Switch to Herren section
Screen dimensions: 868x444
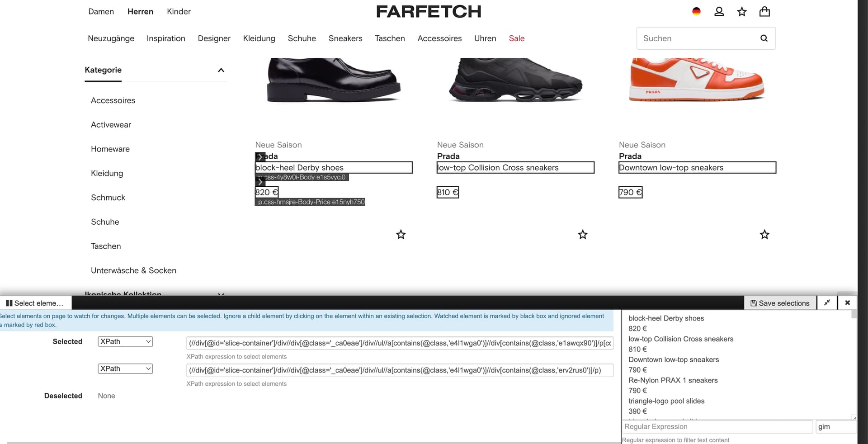tap(140, 11)
